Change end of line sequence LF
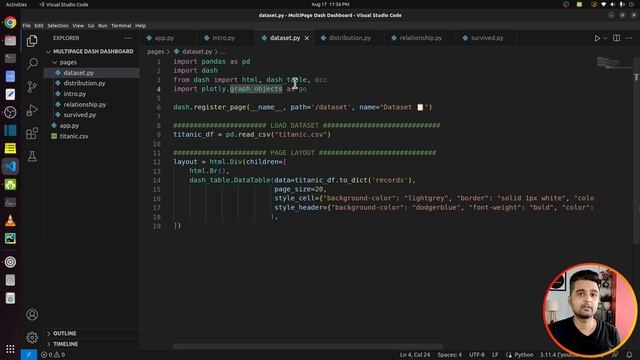 point(495,354)
